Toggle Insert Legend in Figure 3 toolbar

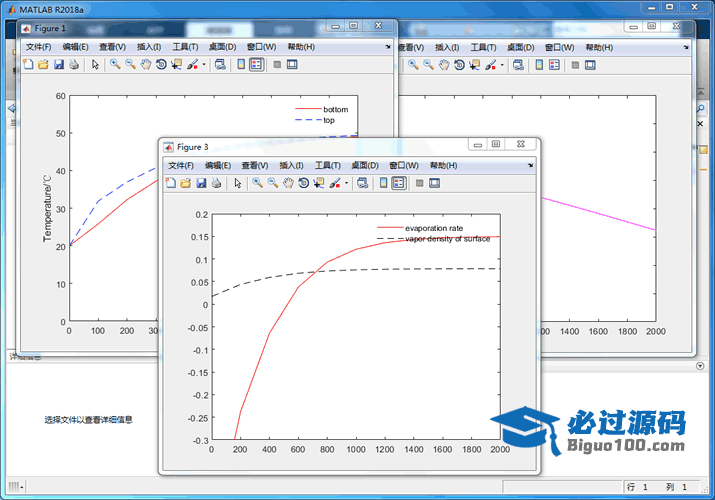tap(399, 183)
